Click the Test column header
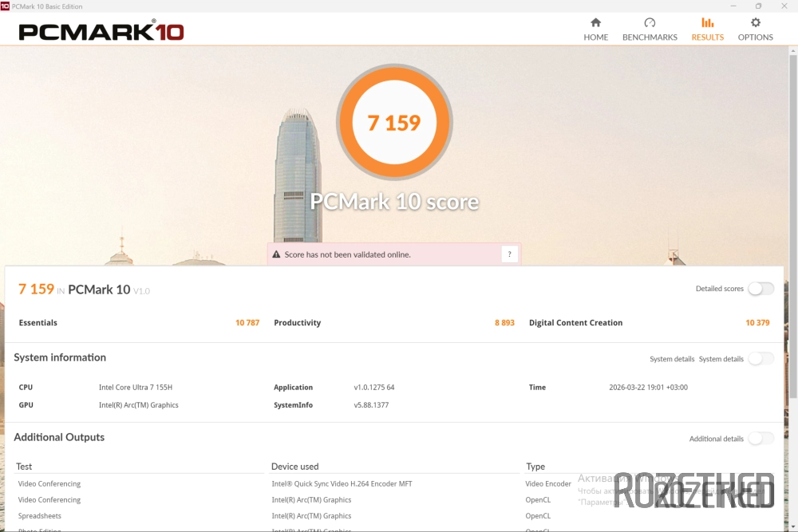 click(25, 467)
